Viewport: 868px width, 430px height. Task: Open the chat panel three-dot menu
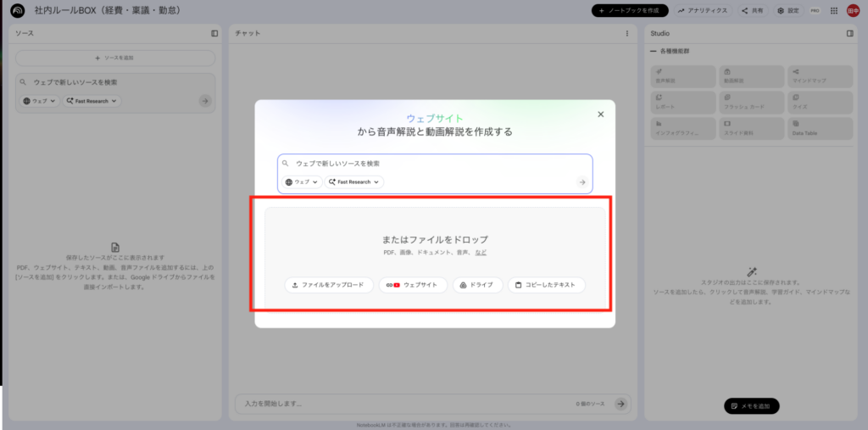click(x=627, y=33)
